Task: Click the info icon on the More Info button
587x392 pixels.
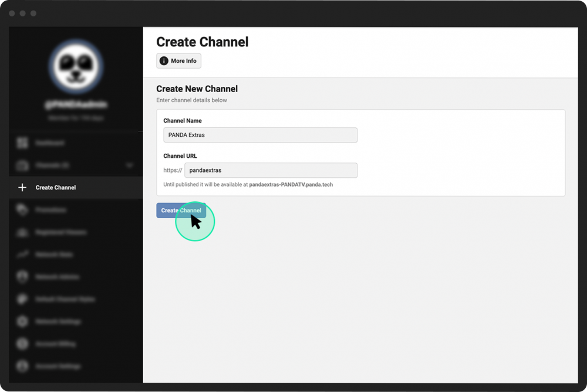Action: click(x=163, y=60)
